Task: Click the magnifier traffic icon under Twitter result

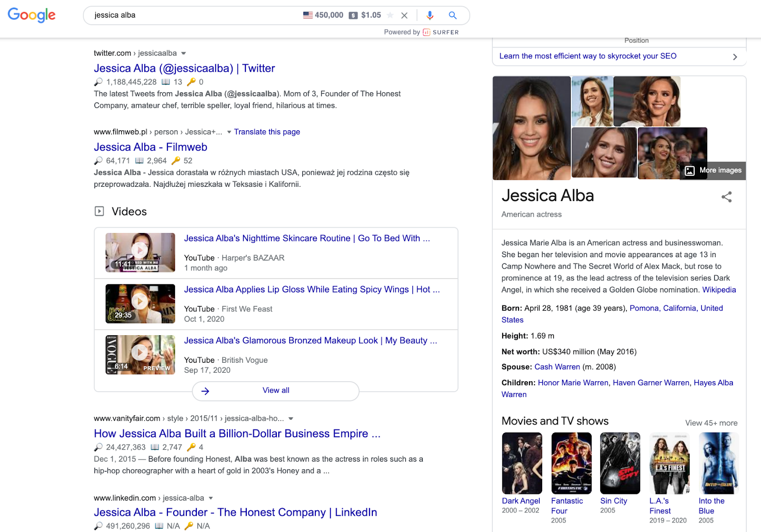Action: (98, 82)
